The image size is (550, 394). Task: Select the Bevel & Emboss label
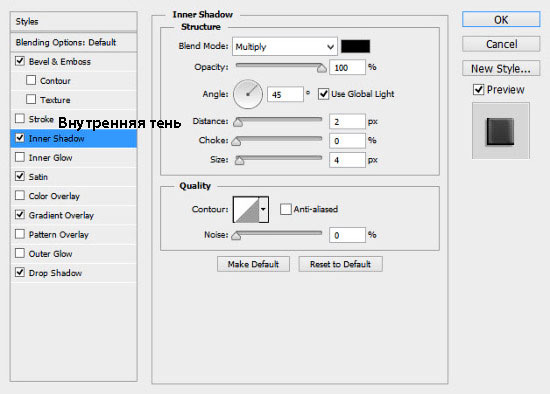point(60,61)
